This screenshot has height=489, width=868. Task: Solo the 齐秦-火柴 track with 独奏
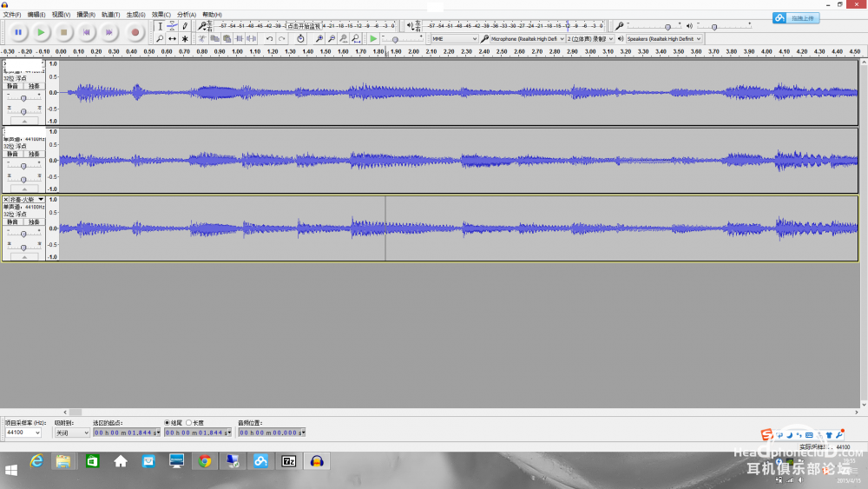pyautogui.click(x=34, y=221)
